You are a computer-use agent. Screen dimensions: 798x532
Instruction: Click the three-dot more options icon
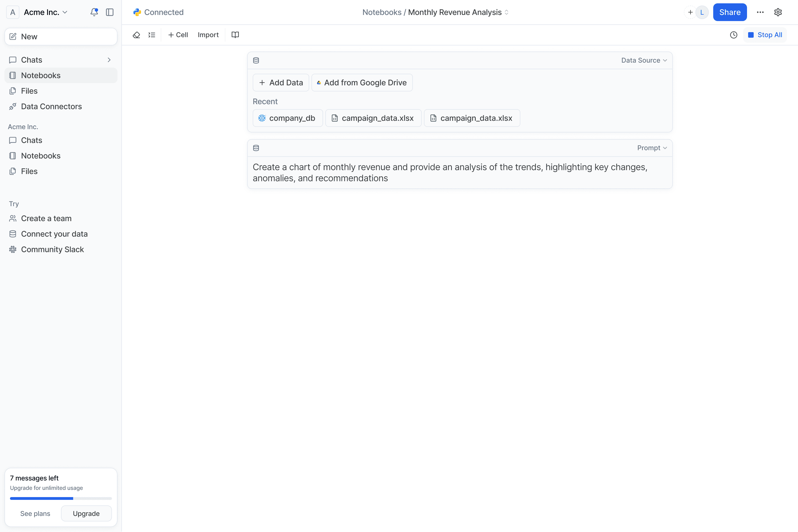click(x=760, y=12)
